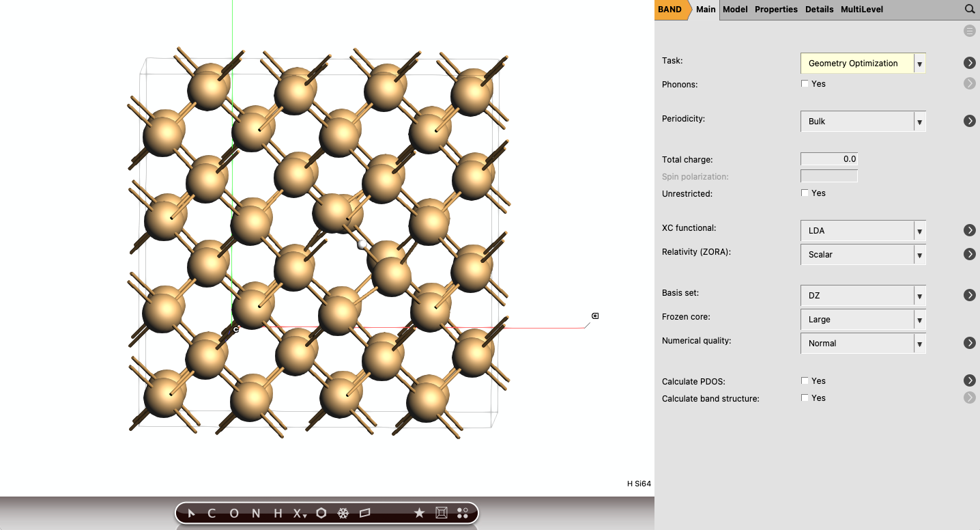This screenshot has width=980, height=530.
Task: Click the Basis set detail arrow button
Action: click(970, 295)
